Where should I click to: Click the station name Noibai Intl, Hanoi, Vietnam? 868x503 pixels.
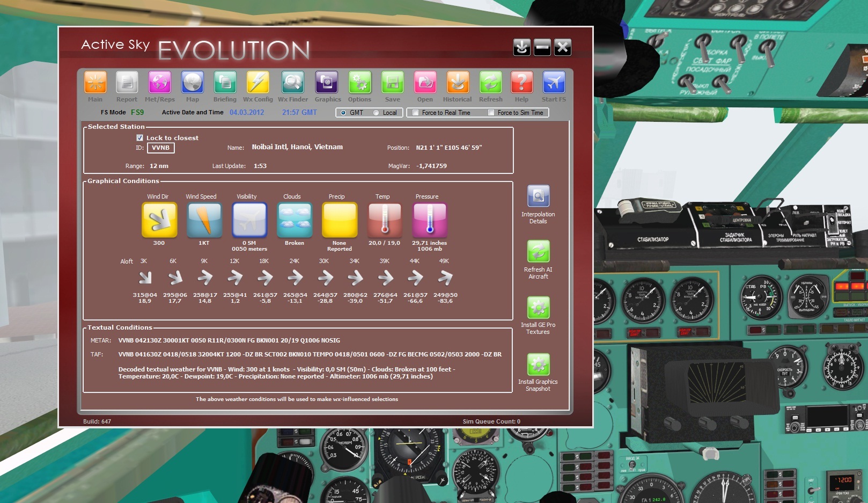point(297,147)
